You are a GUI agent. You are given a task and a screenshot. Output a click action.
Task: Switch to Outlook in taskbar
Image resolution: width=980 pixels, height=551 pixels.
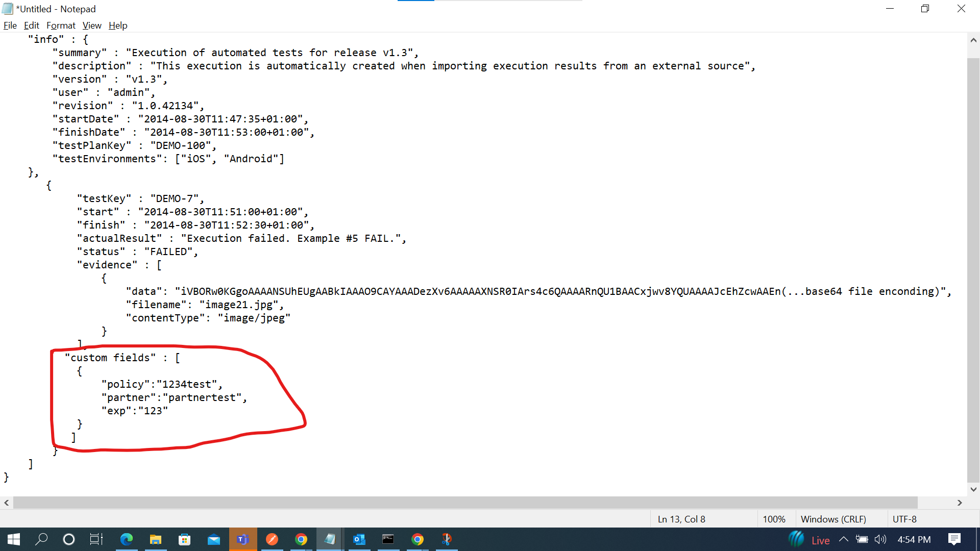[359, 539]
